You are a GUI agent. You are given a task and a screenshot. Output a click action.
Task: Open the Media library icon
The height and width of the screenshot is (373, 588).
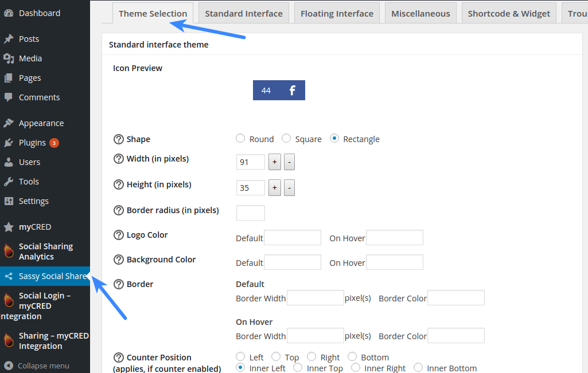click(10, 58)
